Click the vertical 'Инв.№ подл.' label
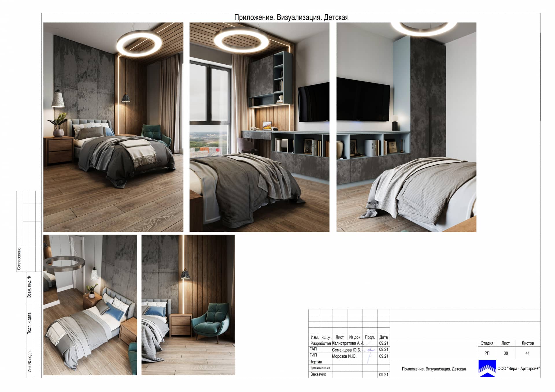555x392 pixels. 29,361
